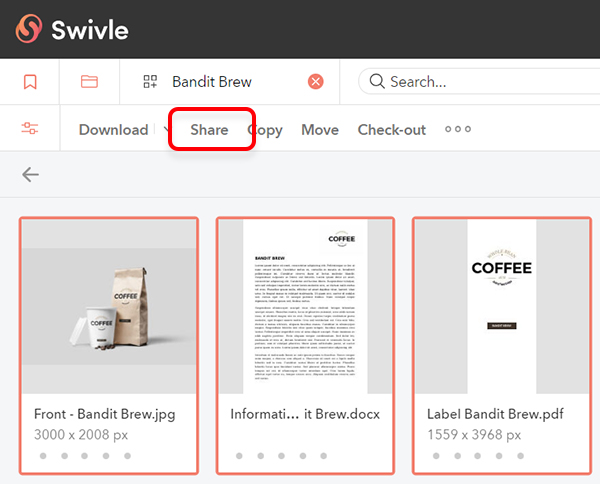Set third rating dot on the docx card
This screenshot has height=484, width=600.
(281, 456)
